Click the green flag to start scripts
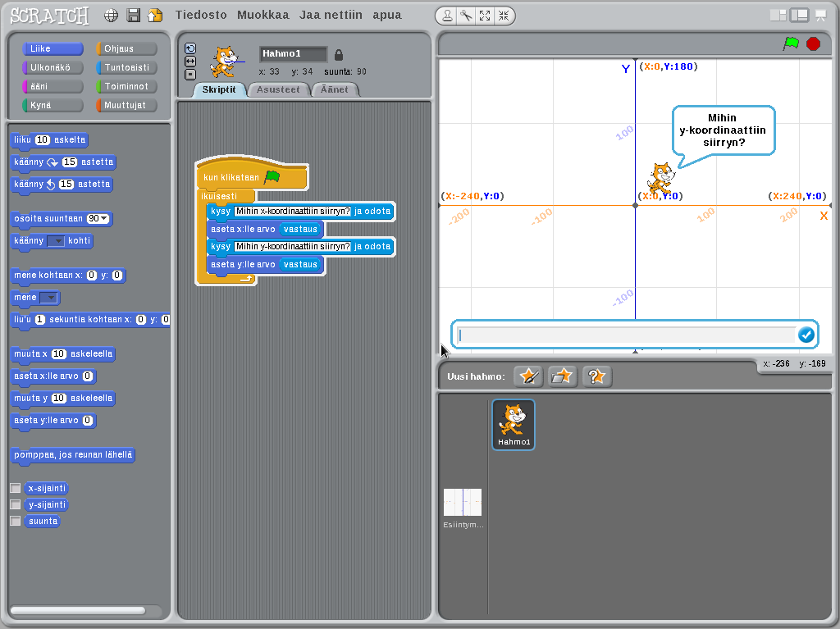The height and width of the screenshot is (629, 840). tap(792, 43)
